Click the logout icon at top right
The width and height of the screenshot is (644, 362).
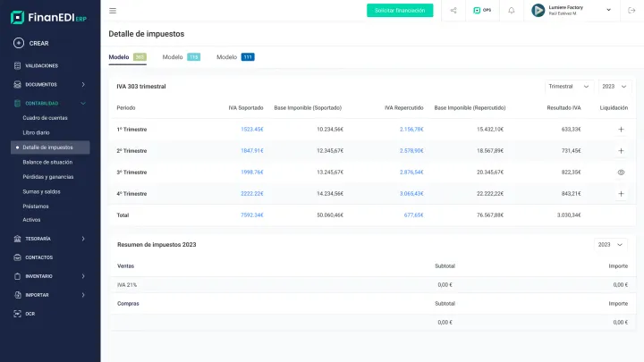click(631, 11)
